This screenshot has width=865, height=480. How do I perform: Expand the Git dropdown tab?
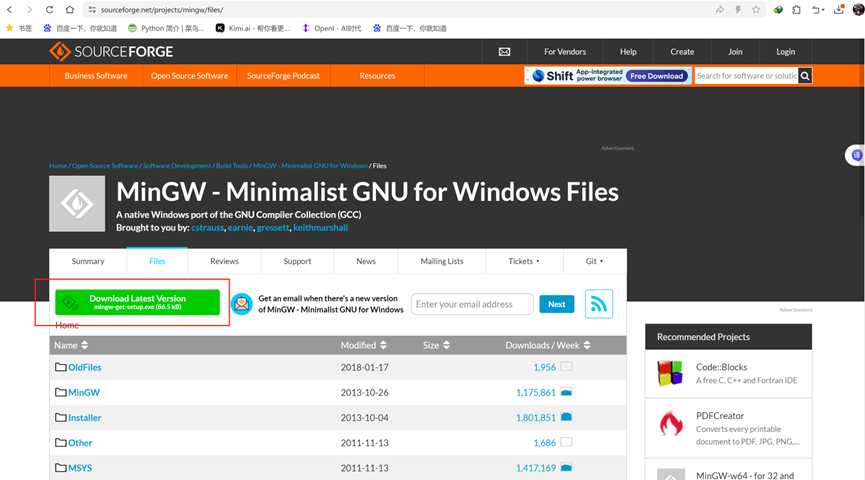(x=595, y=261)
